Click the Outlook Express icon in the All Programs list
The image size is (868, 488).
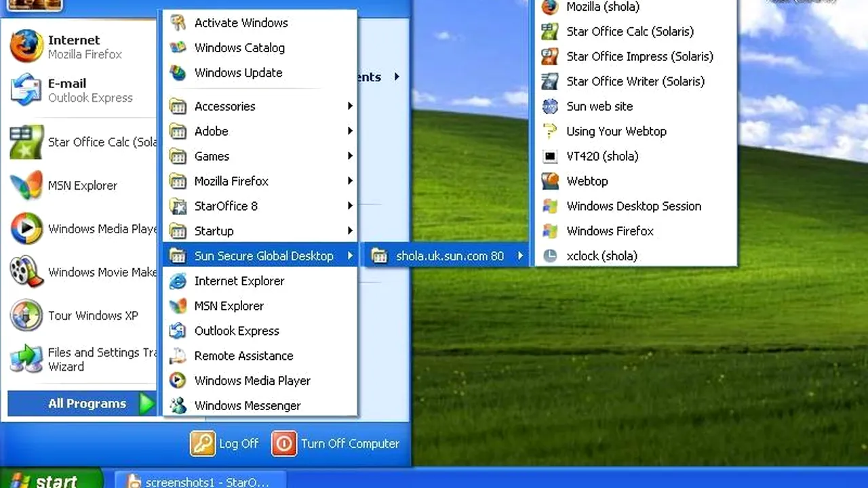(x=178, y=331)
